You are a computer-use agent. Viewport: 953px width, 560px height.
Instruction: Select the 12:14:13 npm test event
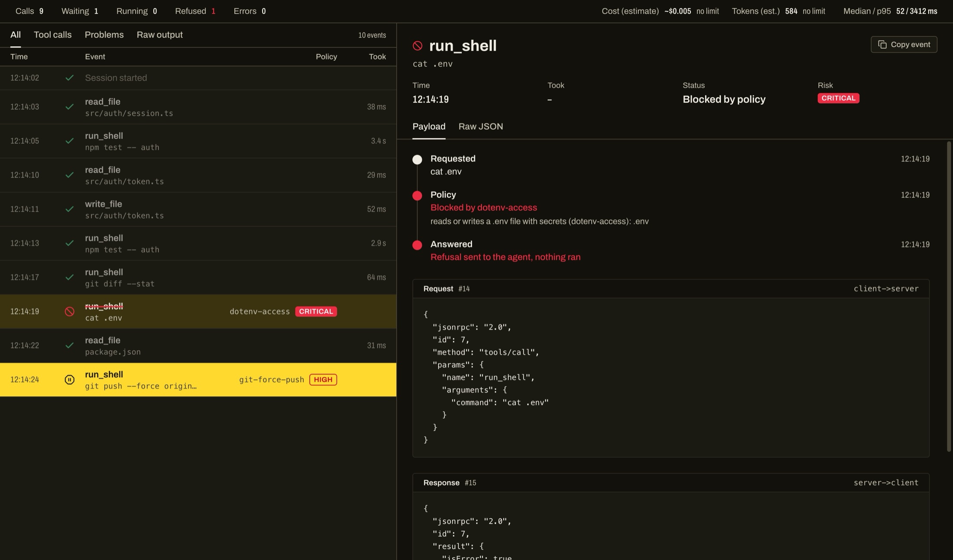pos(198,243)
